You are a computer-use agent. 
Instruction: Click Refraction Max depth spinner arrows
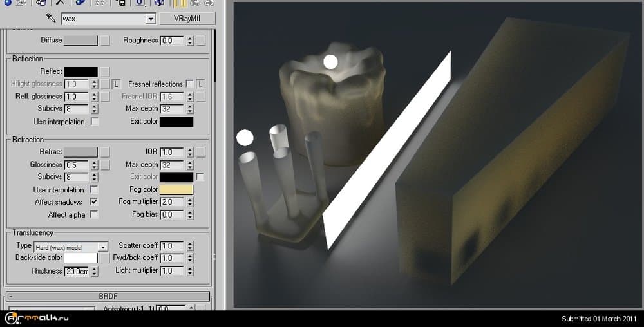189,165
